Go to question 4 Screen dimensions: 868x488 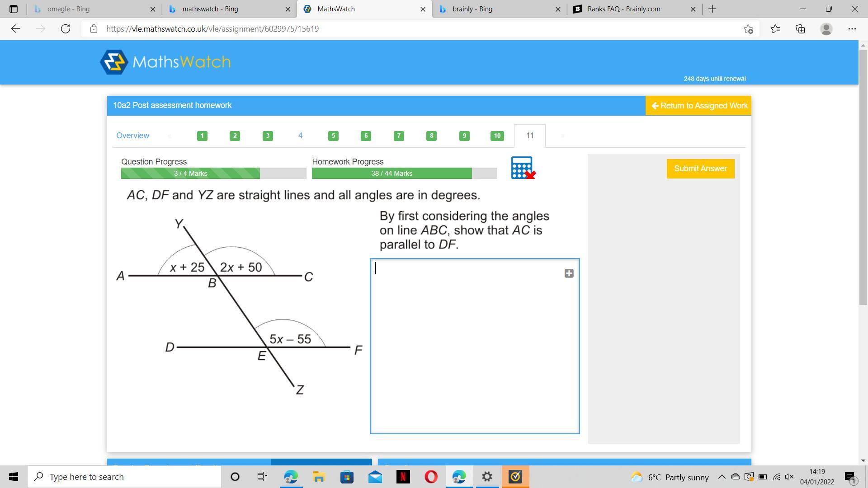point(300,136)
